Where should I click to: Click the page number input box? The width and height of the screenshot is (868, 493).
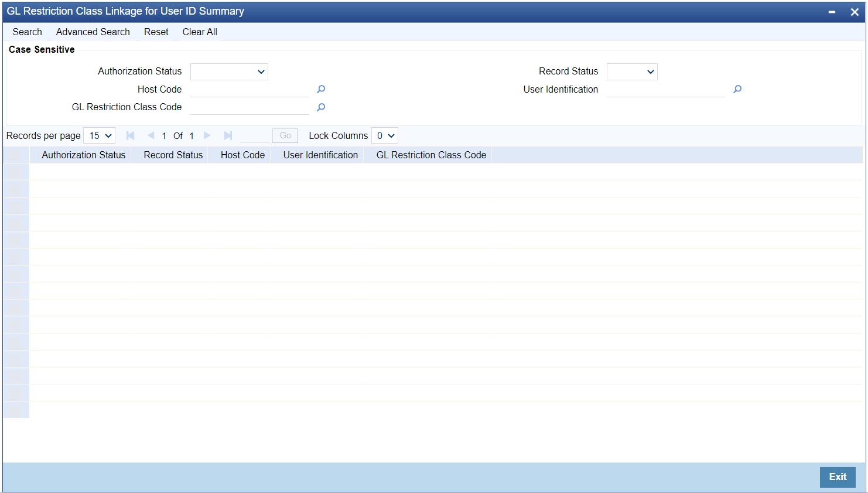point(255,135)
